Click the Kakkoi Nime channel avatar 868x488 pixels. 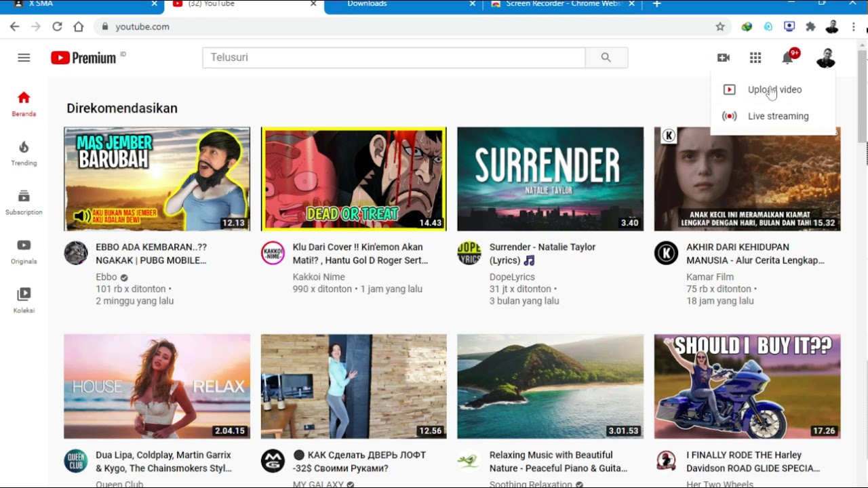click(x=273, y=253)
